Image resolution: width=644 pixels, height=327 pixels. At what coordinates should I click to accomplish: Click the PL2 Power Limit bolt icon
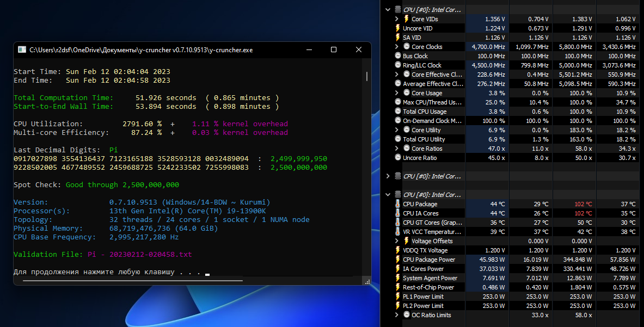[x=397, y=306]
